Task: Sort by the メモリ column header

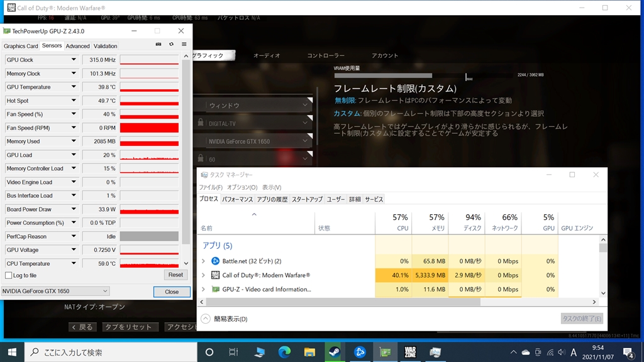Action: [x=430, y=222]
